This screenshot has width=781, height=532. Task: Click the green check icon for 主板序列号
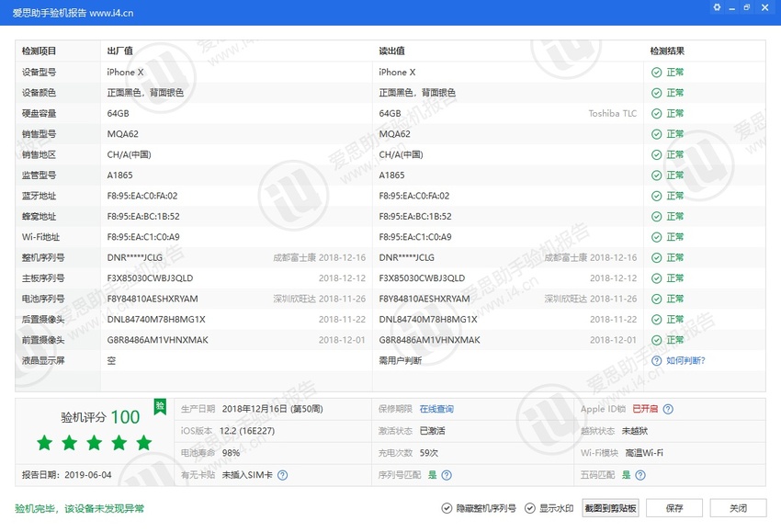pyautogui.click(x=656, y=278)
